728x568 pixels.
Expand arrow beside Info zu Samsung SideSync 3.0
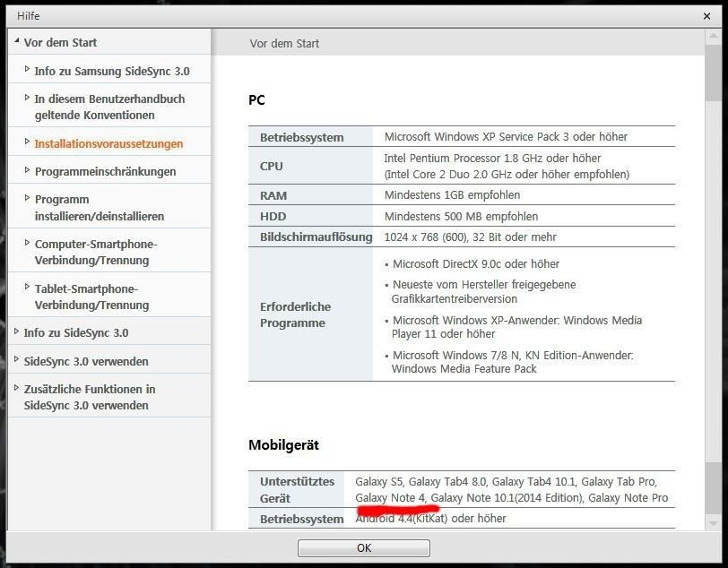point(27,69)
